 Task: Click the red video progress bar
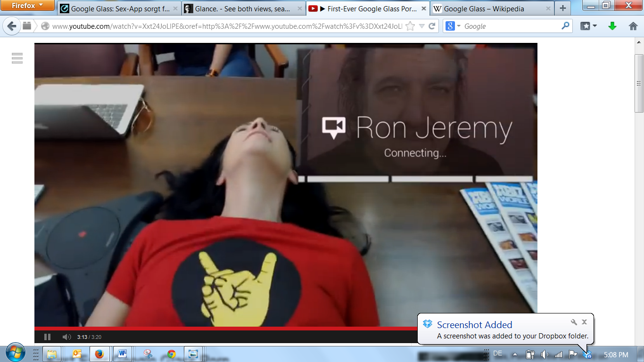coord(226,329)
